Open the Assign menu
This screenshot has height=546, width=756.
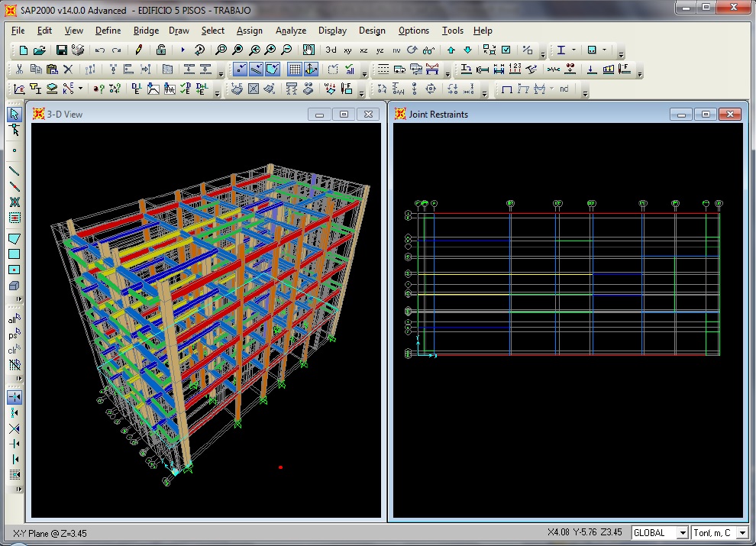249,31
